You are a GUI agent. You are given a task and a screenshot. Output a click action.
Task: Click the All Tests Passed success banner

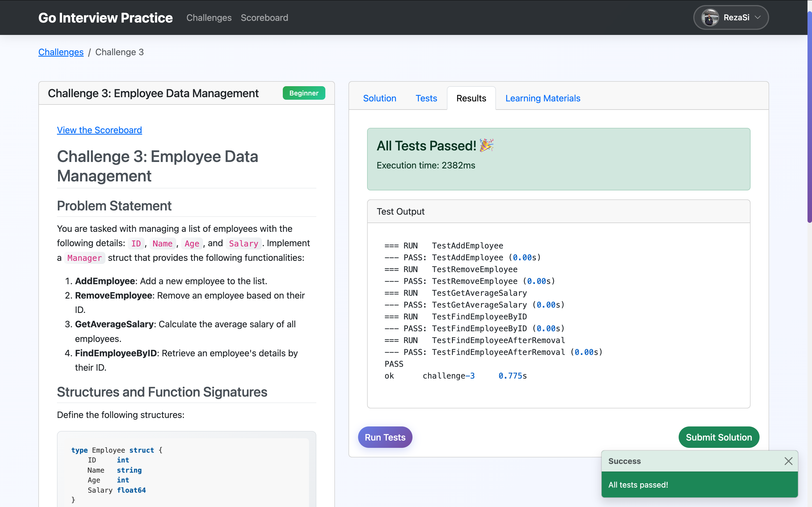pyautogui.click(x=558, y=159)
